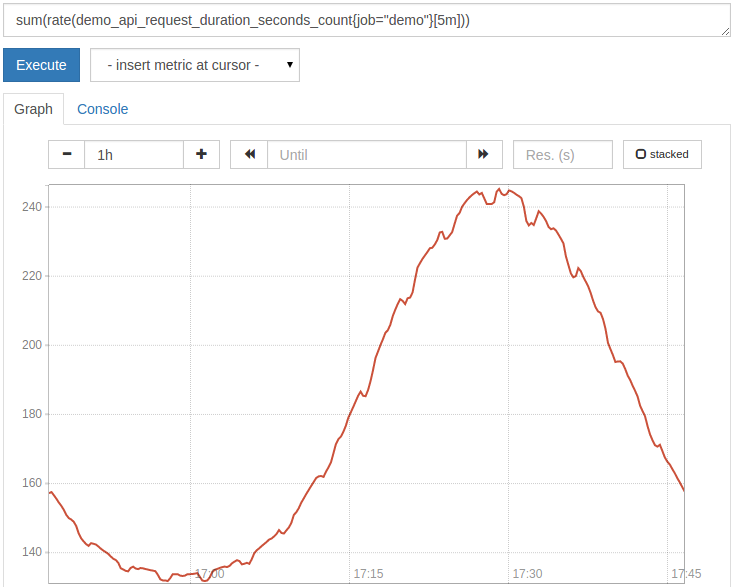The width and height of the screenshot is (733, 587).
Task: Click the Until date input field
Action: [x=366, y=154]
